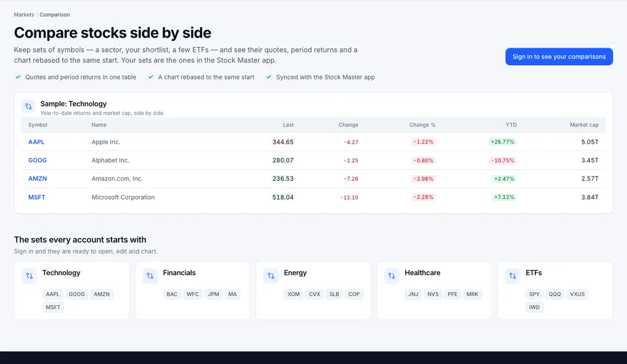Click the QQQ ticker chip
This screenshot has height=364, width=627.
coord(555,294)
